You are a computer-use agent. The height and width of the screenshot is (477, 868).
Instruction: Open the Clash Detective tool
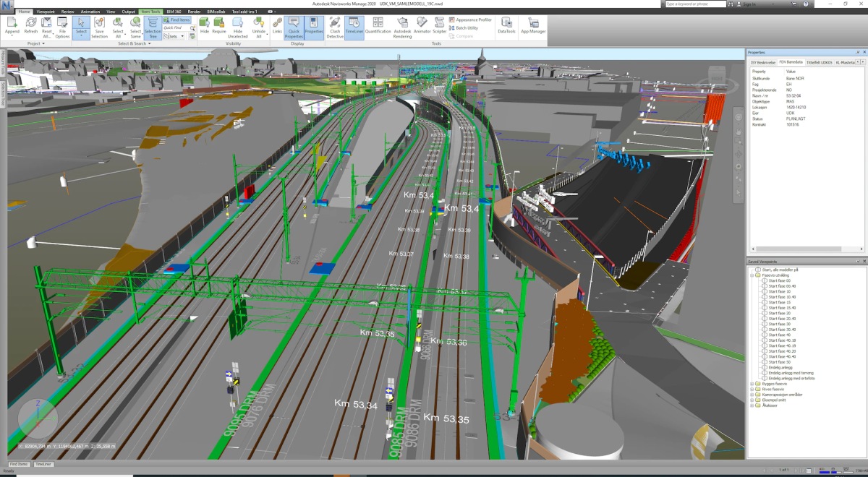pyautogui.click(x=335, y=27)
